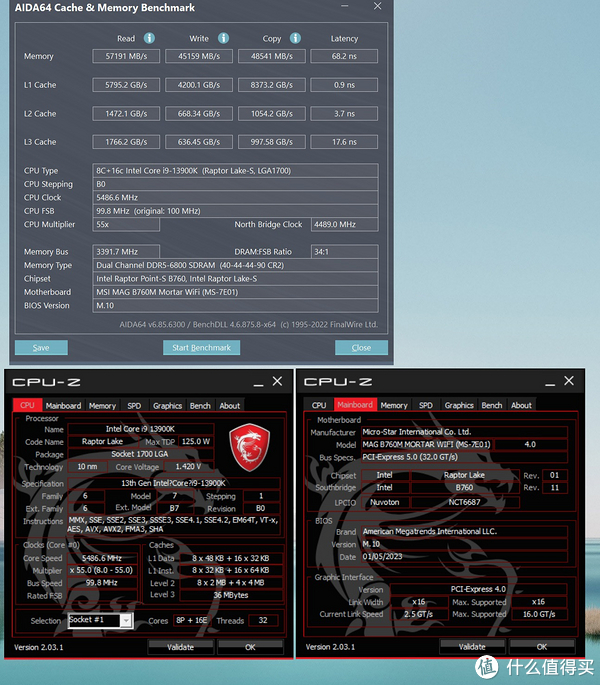Close the left CPU-Z window
The image size is (600, 685).
(277, 381)
